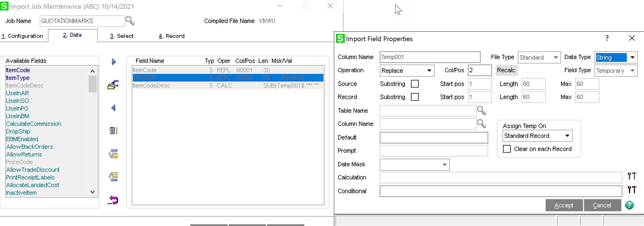Open the Conditional builder tools icon
This screenshot has height=226, width=644.
pyautogui.click(x=632, y=189)
